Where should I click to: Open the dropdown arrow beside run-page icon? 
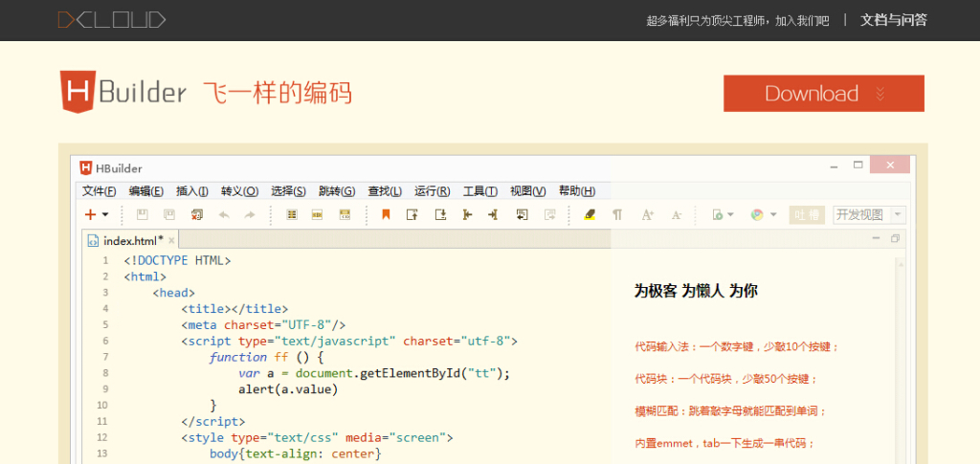(730, 215)
